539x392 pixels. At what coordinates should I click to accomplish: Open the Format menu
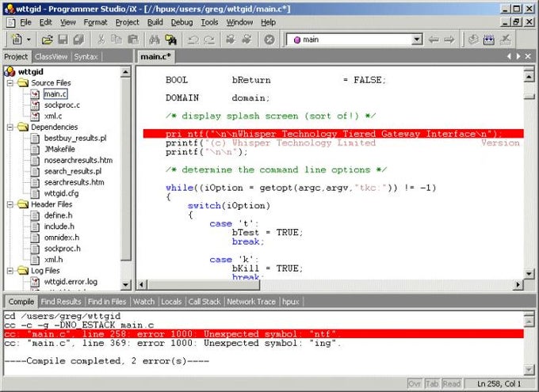(x=95, y=22)
